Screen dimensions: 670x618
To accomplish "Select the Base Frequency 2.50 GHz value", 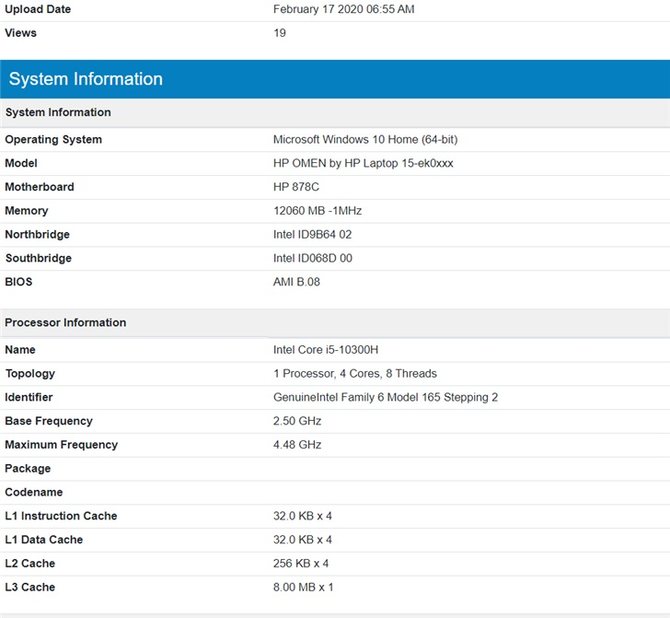I will (x=297, y=421).
